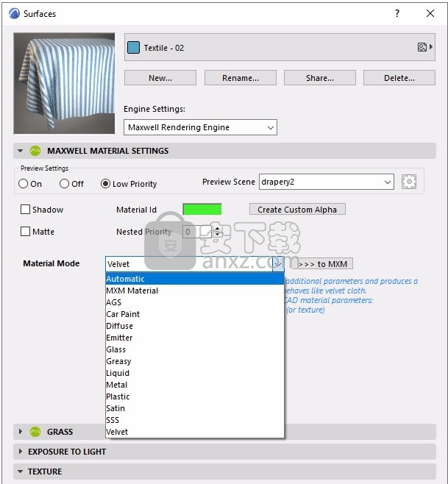Screen dimensions: 448x484
Task: Choose Emitter material mode
Action: click(194, 338)
